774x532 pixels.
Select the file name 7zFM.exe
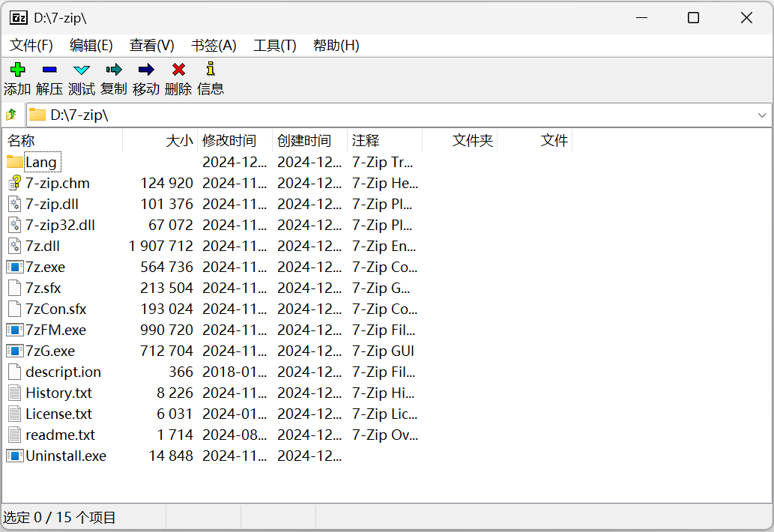(x=55, y=330)
